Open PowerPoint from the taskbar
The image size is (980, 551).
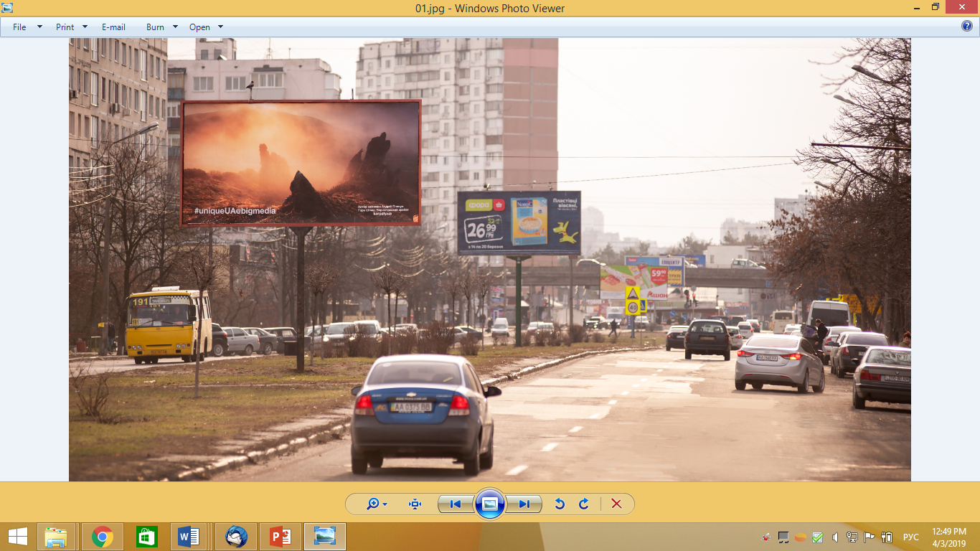(280, 537)
